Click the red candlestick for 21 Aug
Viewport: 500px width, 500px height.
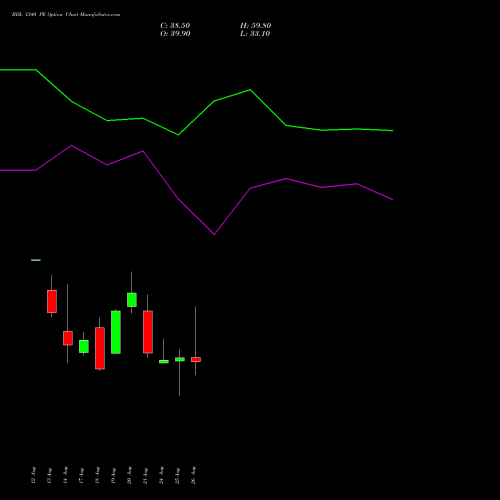point(148,332)
